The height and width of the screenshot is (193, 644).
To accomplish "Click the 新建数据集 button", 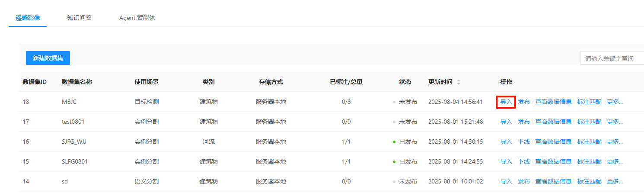I will [48, 58].
